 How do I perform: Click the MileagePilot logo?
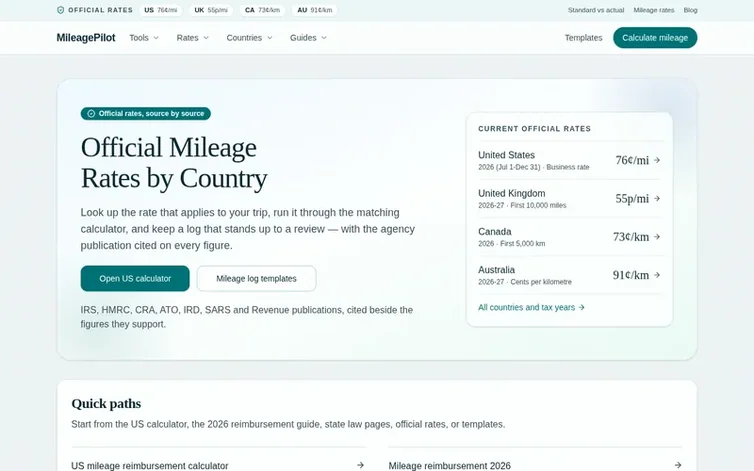86,38
